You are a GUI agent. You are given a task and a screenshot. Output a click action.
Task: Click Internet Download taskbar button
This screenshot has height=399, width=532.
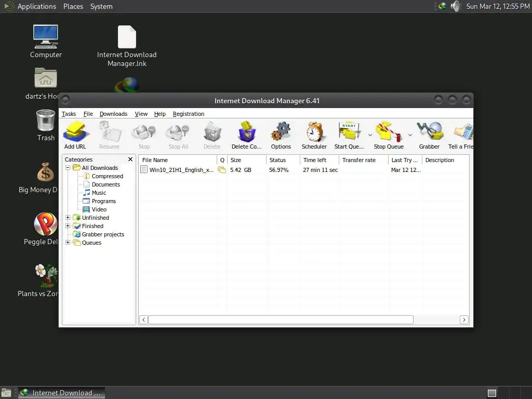[61, 393]
